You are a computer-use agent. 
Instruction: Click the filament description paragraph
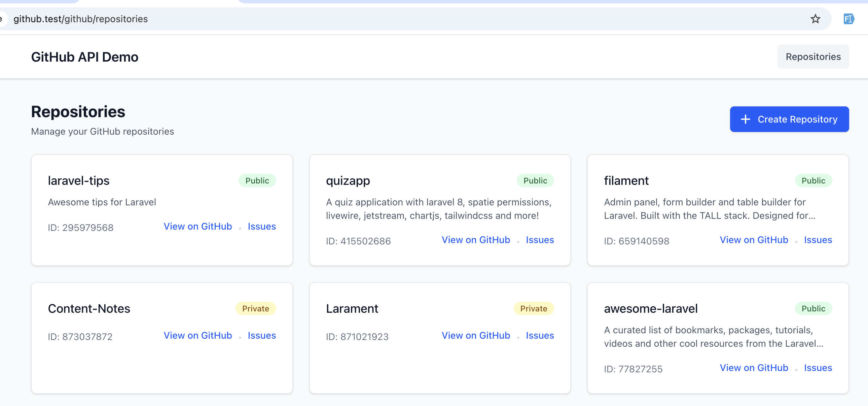tap(710, 209)
